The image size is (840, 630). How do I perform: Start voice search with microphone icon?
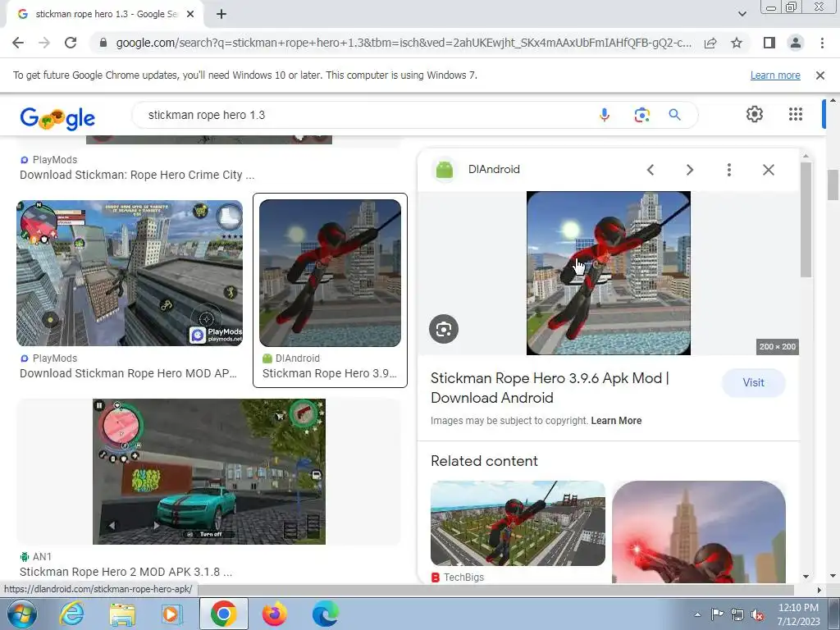[x=605, y=115]
